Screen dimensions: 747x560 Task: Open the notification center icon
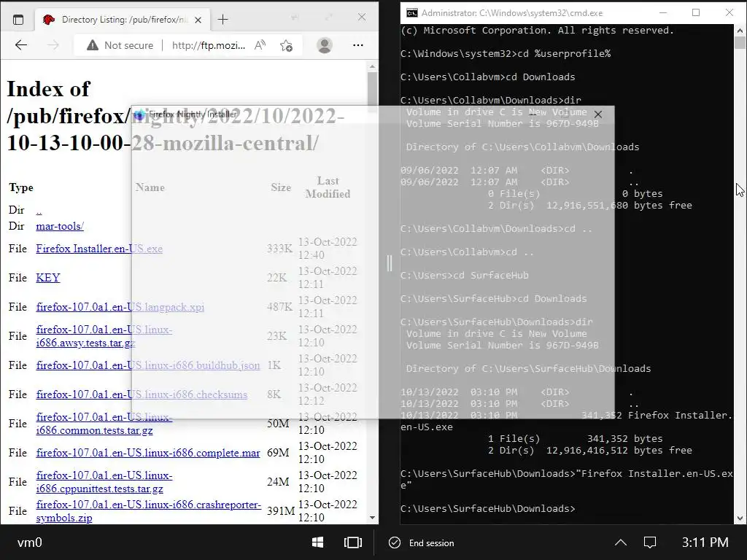tap(650, 542)
